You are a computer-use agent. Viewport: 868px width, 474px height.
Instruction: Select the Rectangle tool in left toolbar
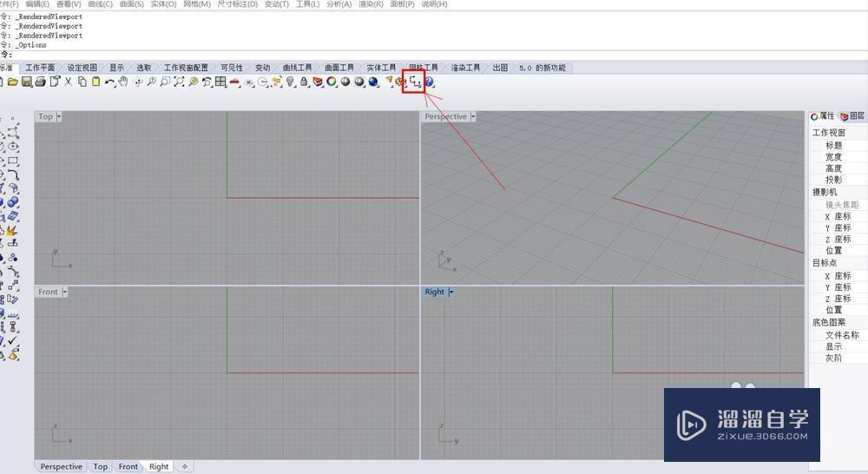click(x=13, y=161)
